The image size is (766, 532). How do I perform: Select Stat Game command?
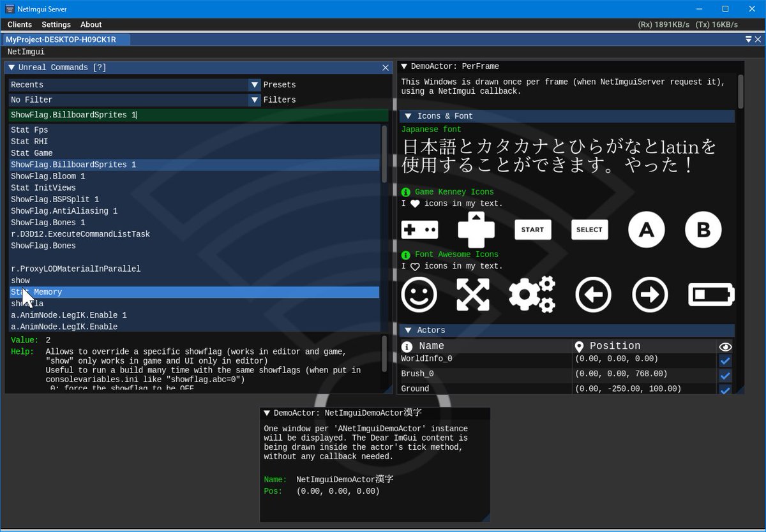[195, 153]
